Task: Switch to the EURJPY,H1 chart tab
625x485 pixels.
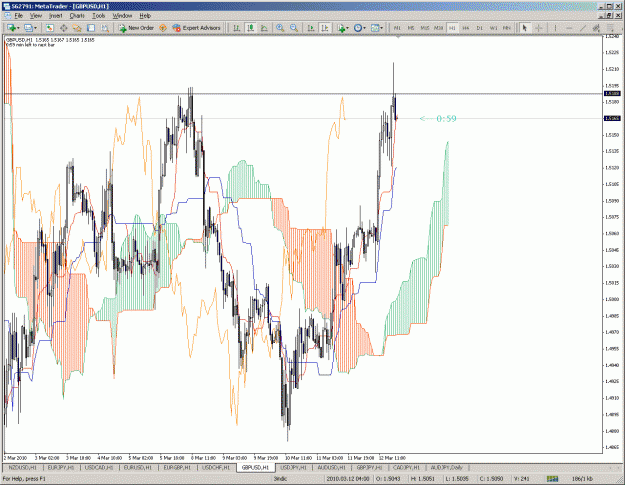Action: tap(61, 467)
